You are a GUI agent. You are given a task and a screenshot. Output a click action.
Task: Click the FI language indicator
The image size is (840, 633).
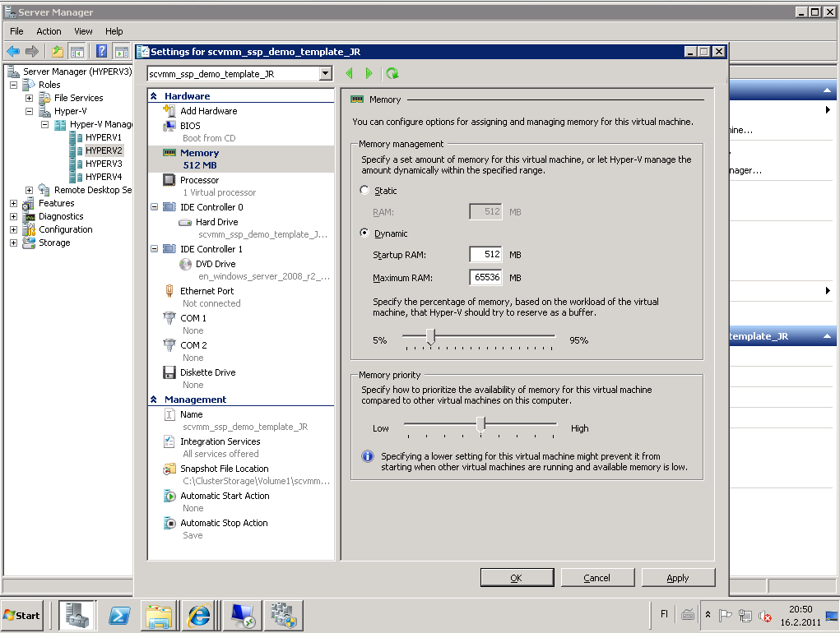664,614
